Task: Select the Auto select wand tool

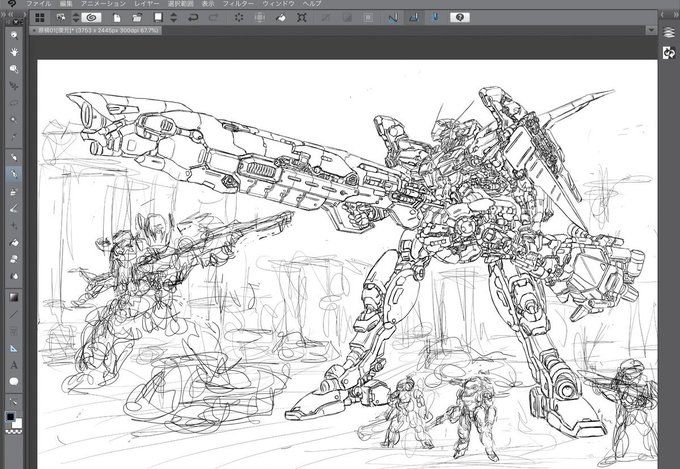Action: coord(14,120)
